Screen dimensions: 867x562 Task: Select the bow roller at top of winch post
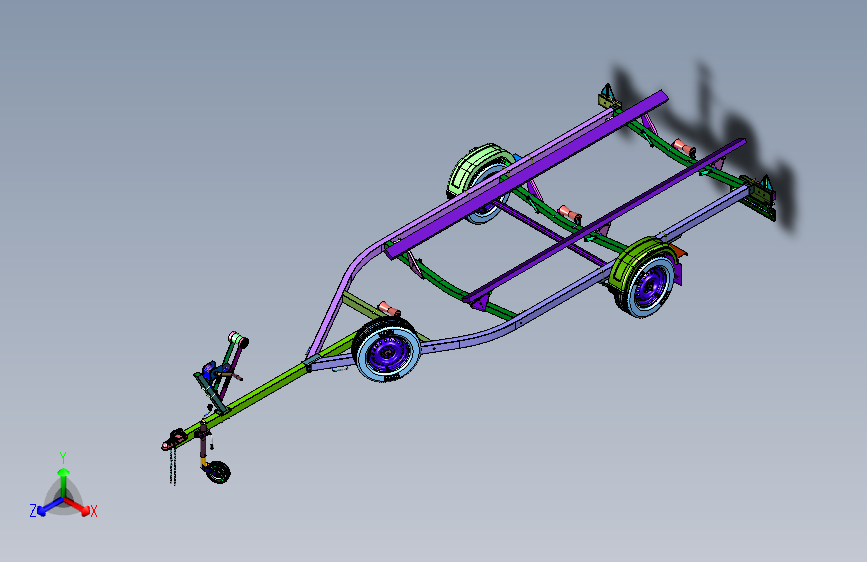click(x=239, y=340)
